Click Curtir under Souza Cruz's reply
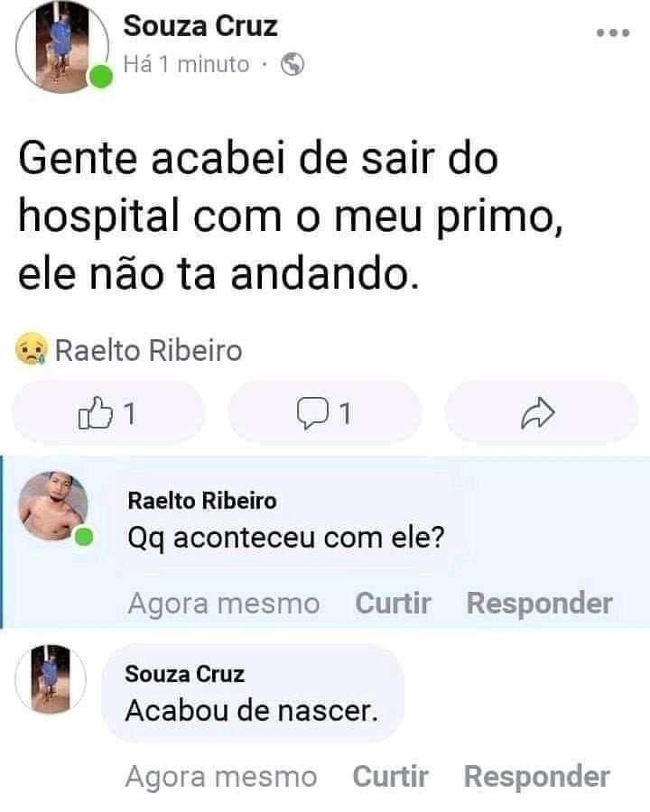The image size is (650, 812). [390, 776]
